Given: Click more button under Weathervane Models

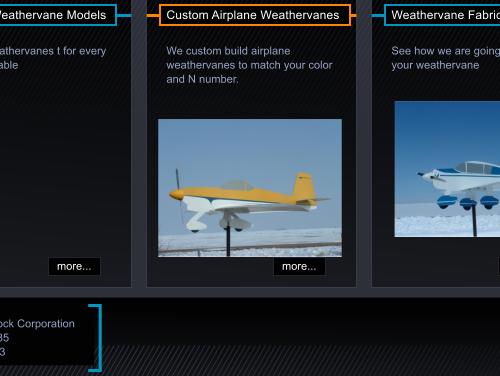Looking at the screenshot, I should click(74, 266).
